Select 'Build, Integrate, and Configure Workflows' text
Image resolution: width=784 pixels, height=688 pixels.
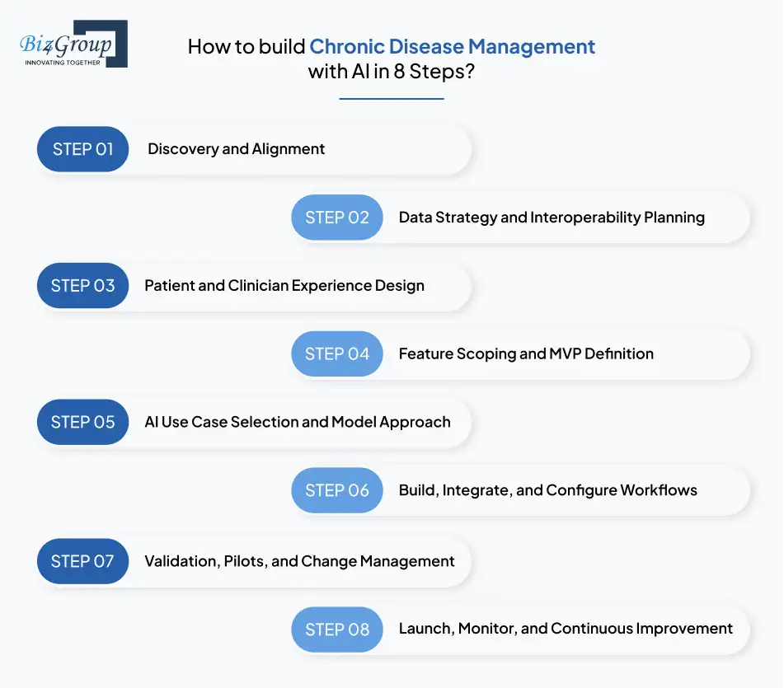coord(547,490)
